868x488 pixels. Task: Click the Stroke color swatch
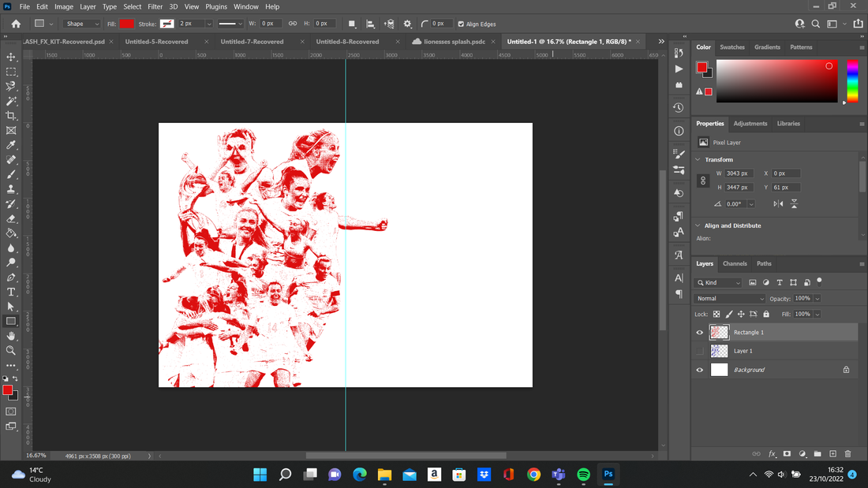[x=166, y=24]
